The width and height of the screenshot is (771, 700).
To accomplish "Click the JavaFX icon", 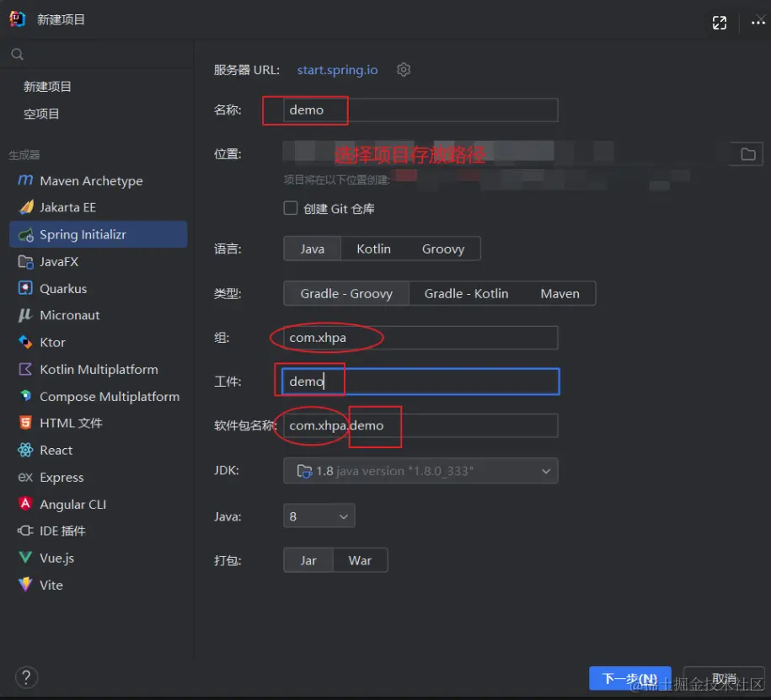I will click(x=25, y=261).
